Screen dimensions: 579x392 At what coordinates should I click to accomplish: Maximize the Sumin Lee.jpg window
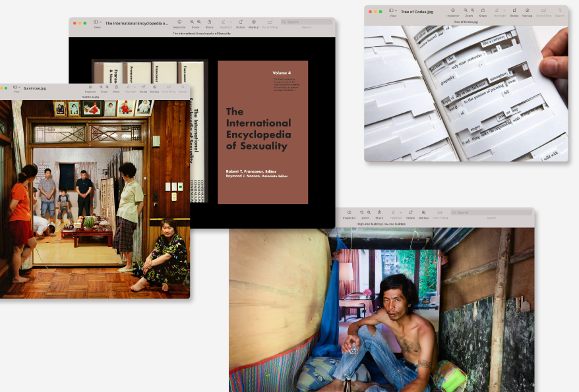tap(7, 88)
